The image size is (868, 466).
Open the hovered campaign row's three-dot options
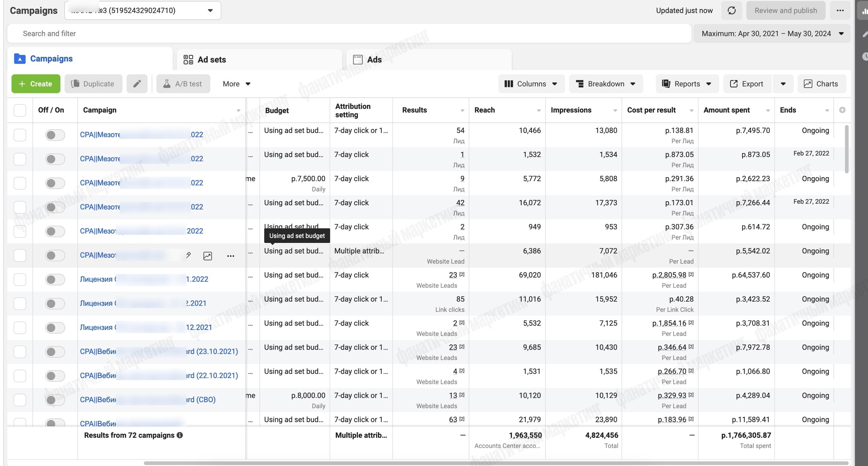pos(231,256)
